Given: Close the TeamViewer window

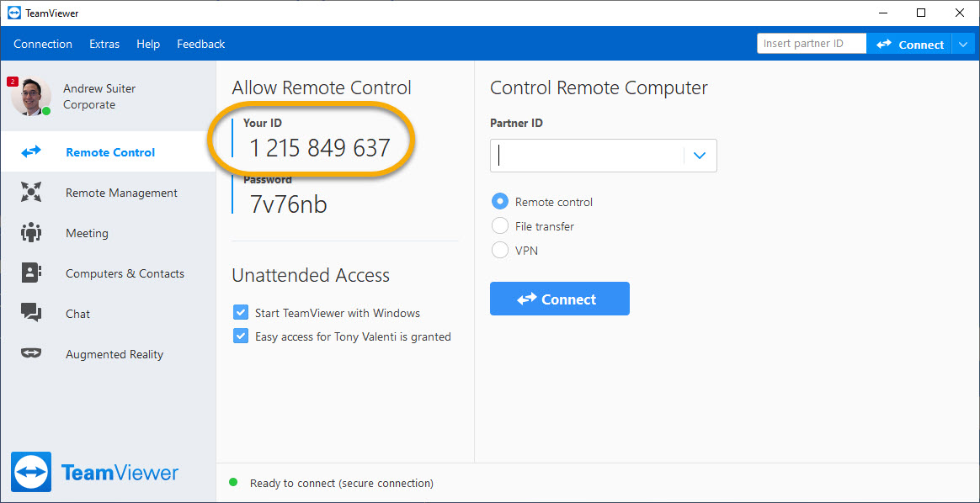Looking at the screenshot, I should [960, 13].
